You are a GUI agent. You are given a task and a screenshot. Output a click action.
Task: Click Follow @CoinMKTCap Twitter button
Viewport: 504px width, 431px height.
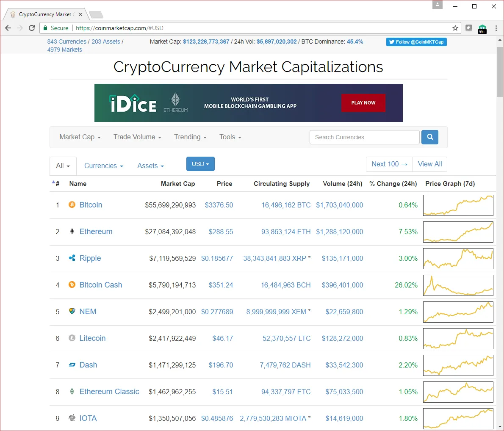click(416, 42)
